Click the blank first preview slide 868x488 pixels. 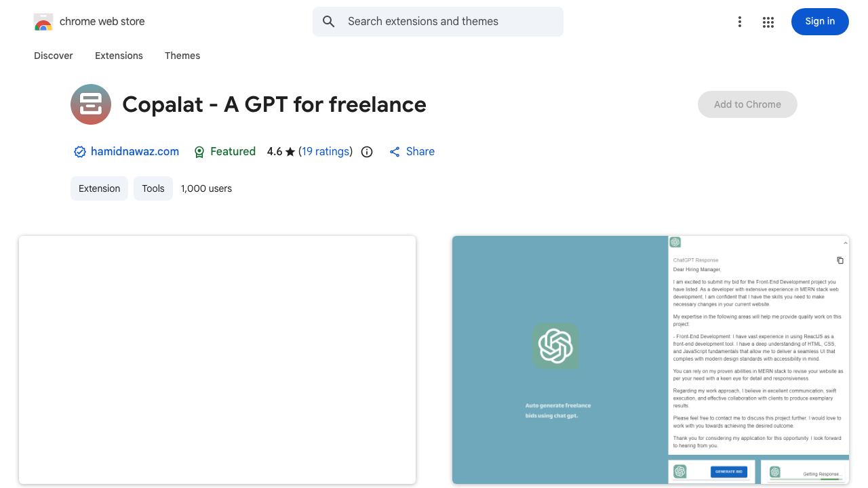coord(217,360)
